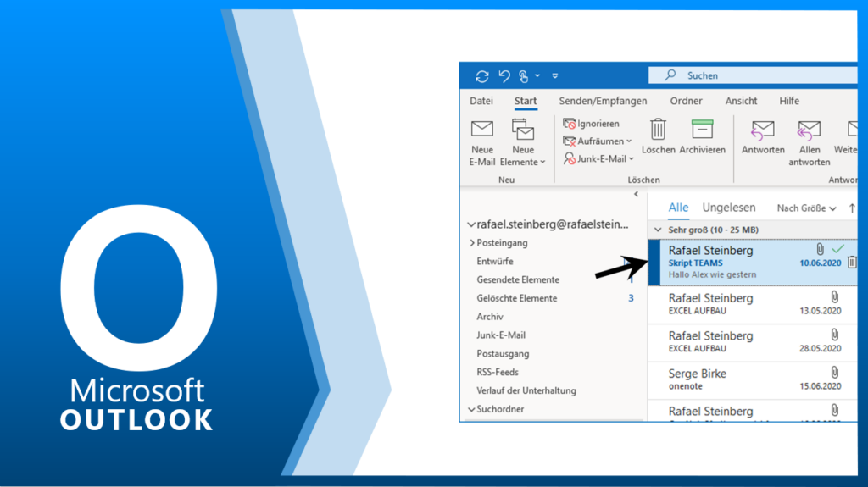Screen dimensions: 868x487
Task: Filter to Ungelesen messages
Action: coord(728,208)
